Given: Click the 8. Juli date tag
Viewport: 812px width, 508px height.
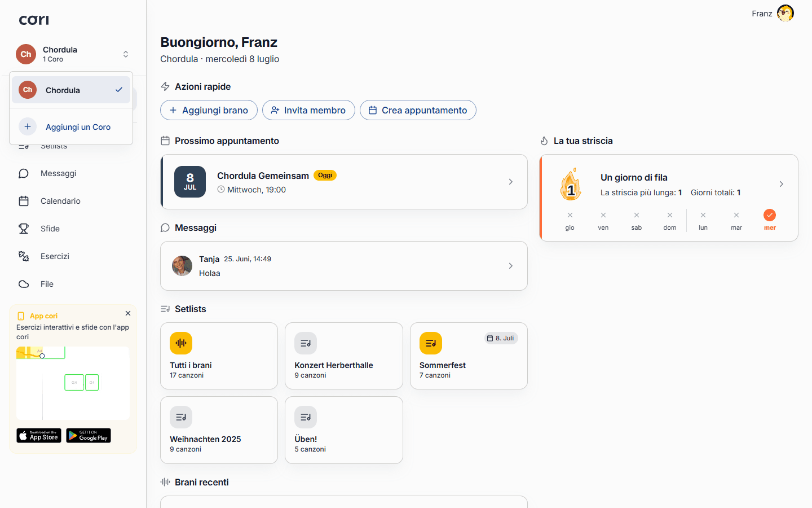Looking at the screenshot, I should (x=501, y=338).
